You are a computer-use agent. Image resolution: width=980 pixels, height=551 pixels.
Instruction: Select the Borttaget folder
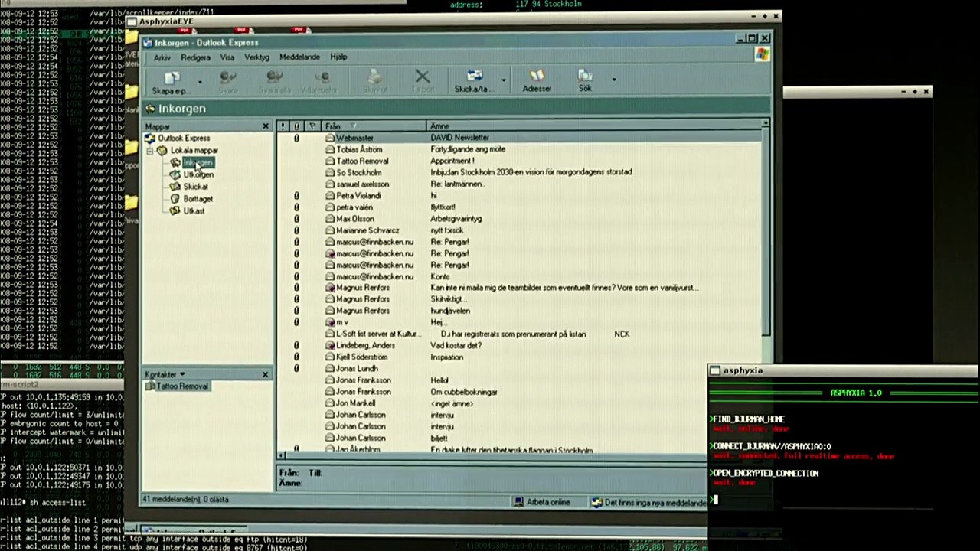[192, 199]
